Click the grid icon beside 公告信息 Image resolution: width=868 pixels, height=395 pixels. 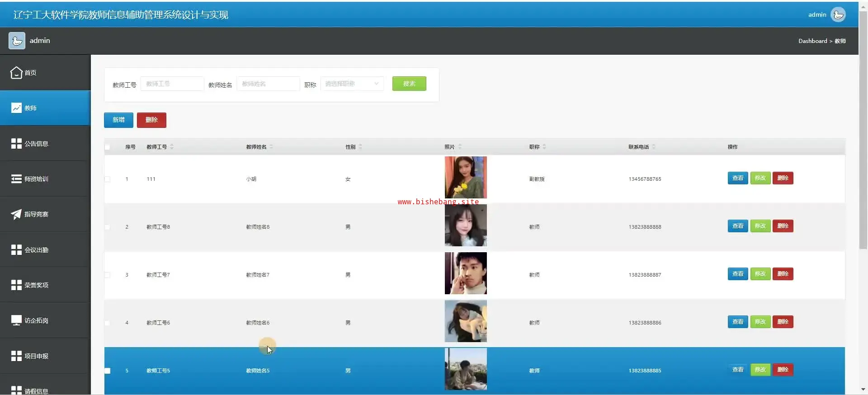(16, 143)
